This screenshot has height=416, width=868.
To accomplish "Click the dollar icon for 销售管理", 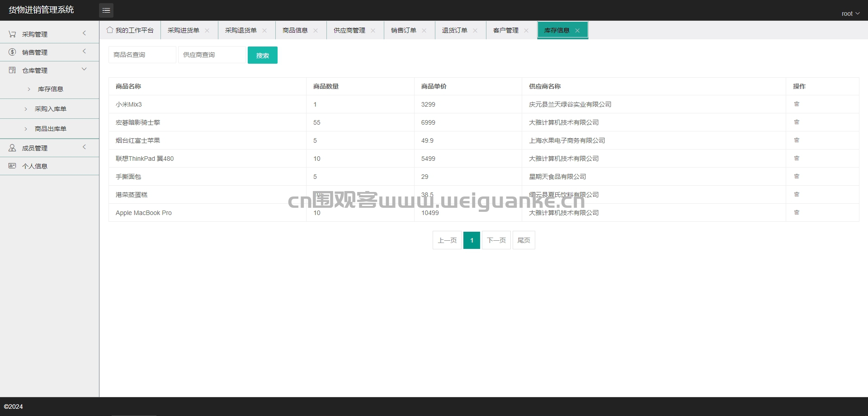I will point(12,52).
